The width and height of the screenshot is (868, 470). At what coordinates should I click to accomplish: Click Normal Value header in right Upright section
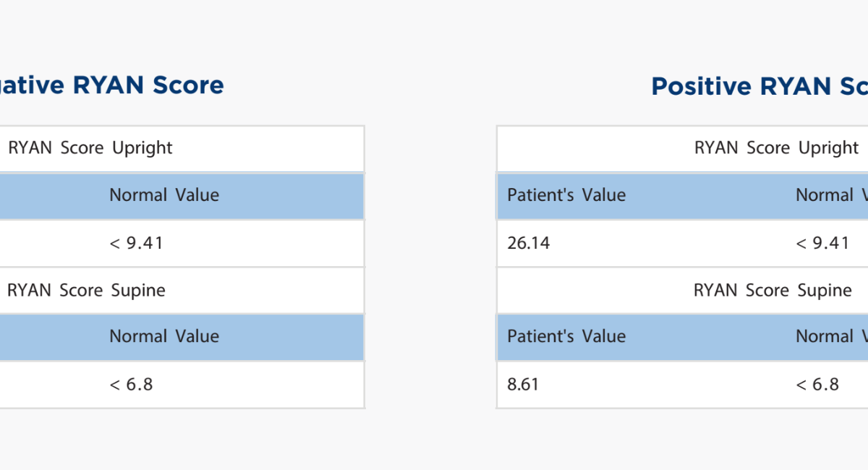tap(832, 195)
